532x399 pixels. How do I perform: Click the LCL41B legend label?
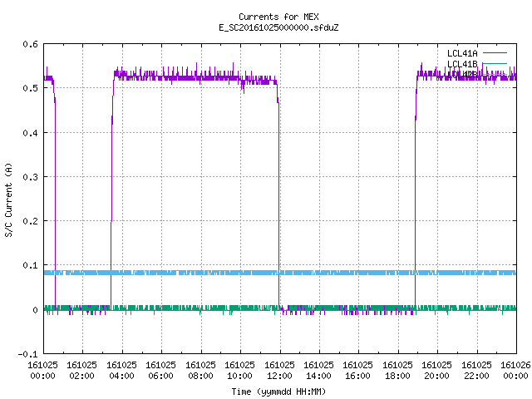[462, 64]
